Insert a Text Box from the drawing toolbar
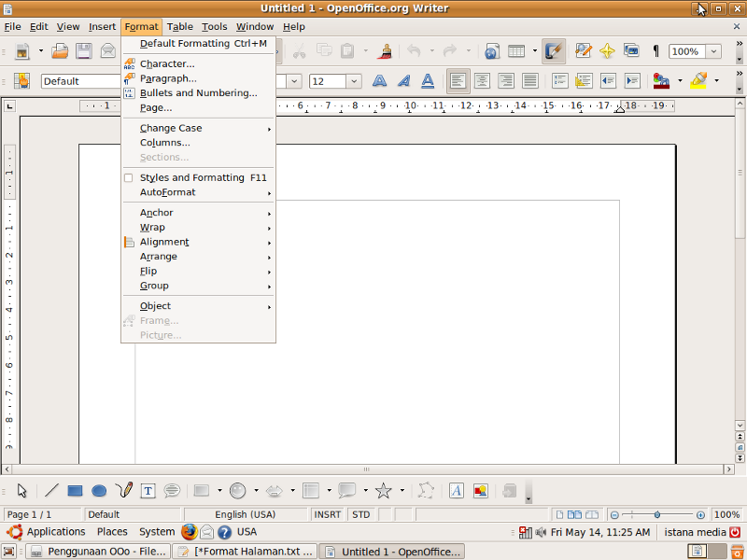This screenshot has height=560, width=747. point(148,490)
